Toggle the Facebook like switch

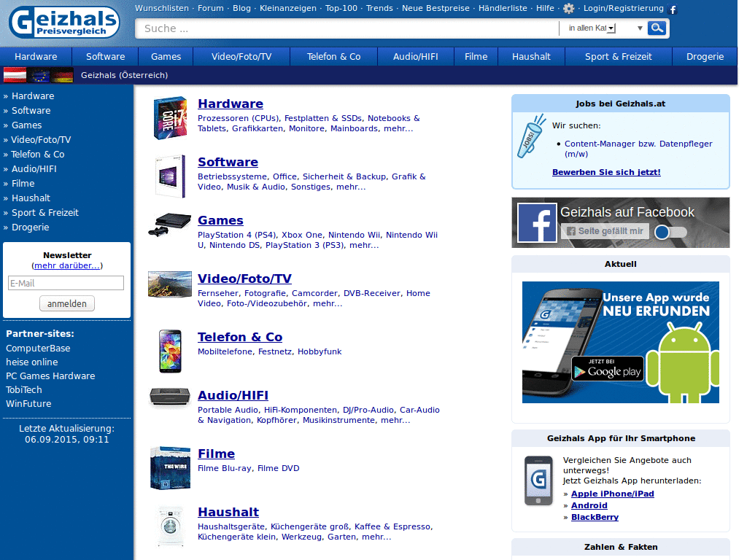pyautogui.click(x=671, y=232)
